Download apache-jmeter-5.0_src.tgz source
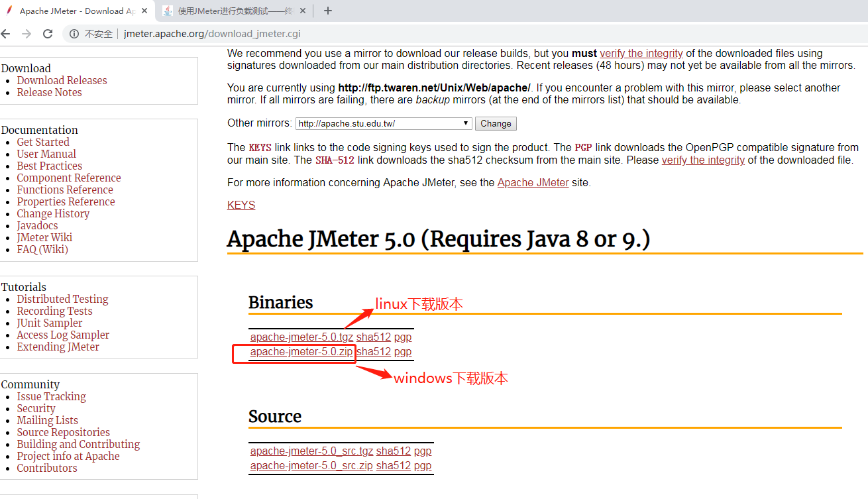 pyautogui.click(x=311, y=451)
